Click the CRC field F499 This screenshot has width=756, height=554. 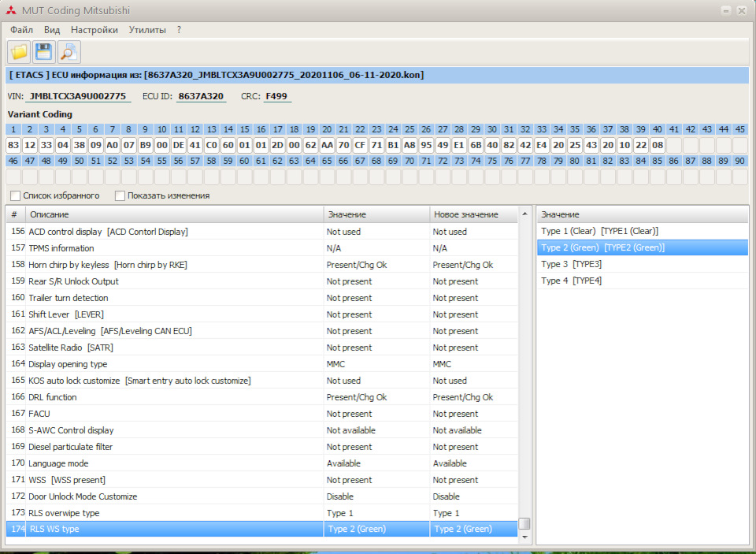tap(276, 96)
